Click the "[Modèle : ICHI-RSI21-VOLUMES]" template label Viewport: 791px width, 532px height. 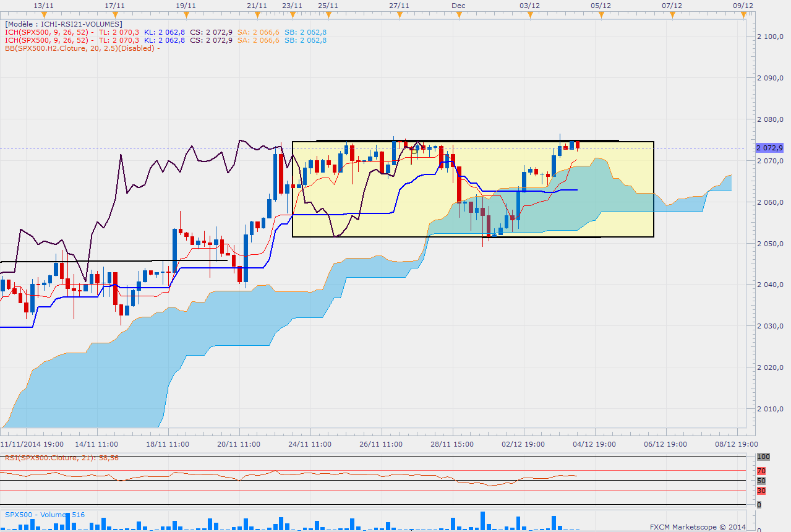tap(64, 24)
